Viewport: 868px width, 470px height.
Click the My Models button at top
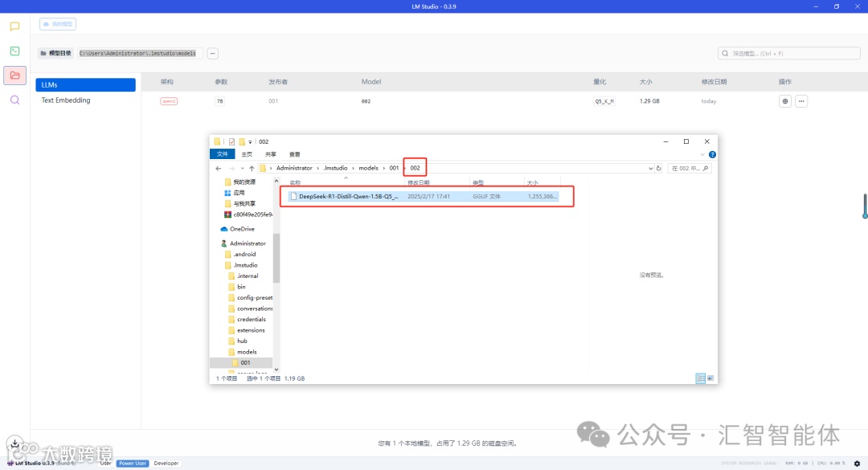58,24
